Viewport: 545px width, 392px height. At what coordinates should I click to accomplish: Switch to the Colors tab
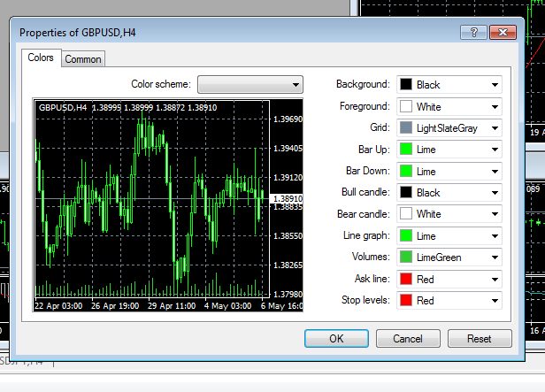coord(41,58)
